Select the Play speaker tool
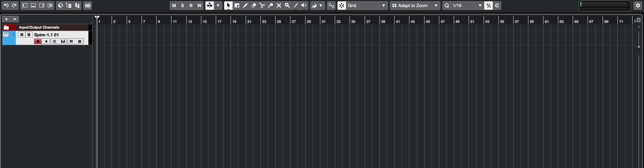Screen dimensions: 644x168 pos(304,5)
